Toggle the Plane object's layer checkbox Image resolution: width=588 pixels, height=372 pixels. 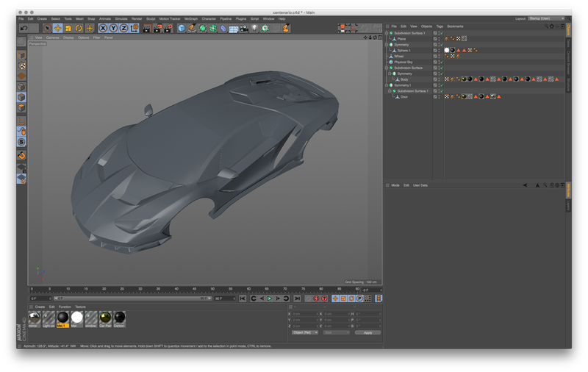pos(435,39)
